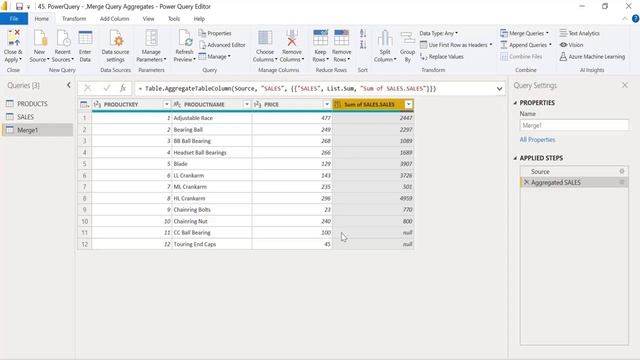The height and width of the screenshot is (360, 640).
Task: Open query Properties in the ribbon
Action: (x=215, y=33)
